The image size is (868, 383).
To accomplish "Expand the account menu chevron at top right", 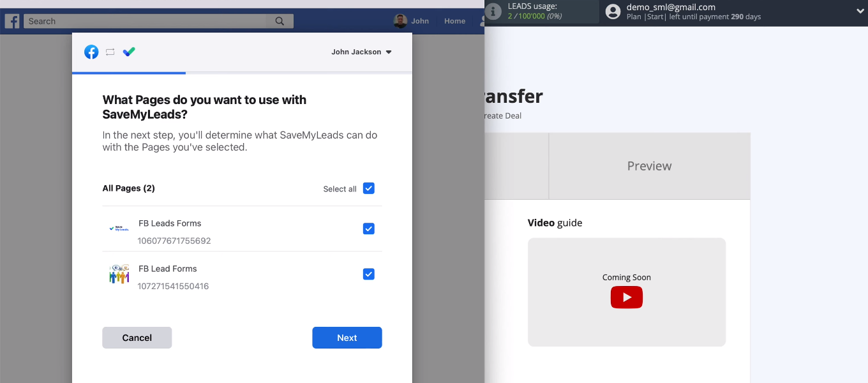I will tap(860, 11).
